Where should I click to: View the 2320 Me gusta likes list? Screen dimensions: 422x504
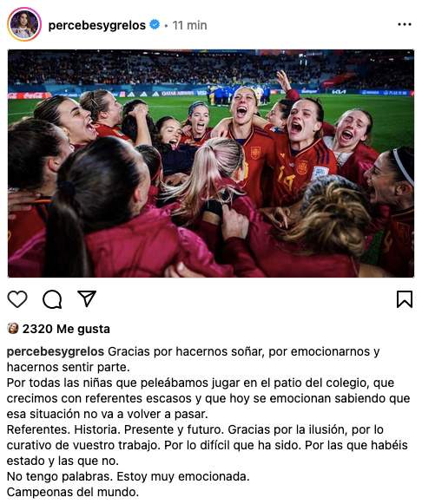click(x=66, y=329)
